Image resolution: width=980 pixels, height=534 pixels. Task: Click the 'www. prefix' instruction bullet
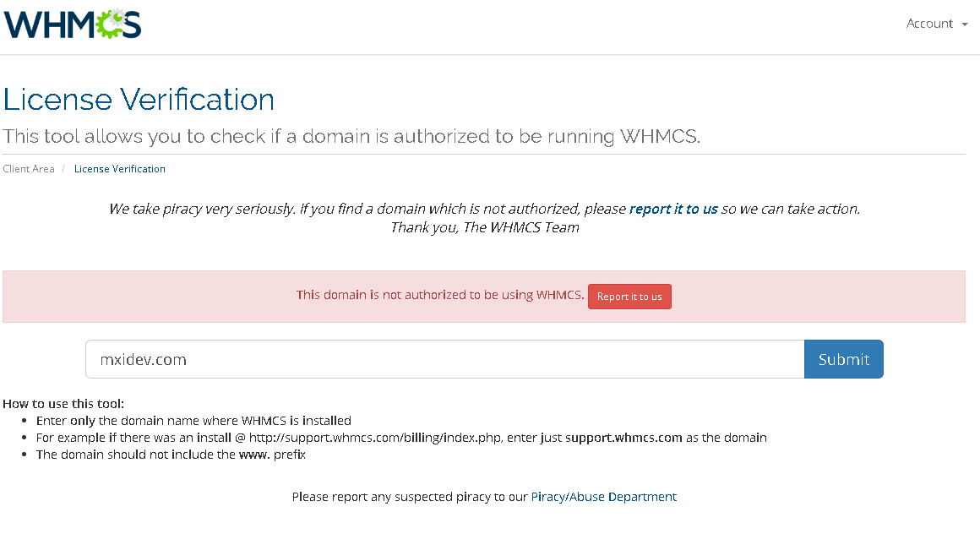click(x=171, y=455)
